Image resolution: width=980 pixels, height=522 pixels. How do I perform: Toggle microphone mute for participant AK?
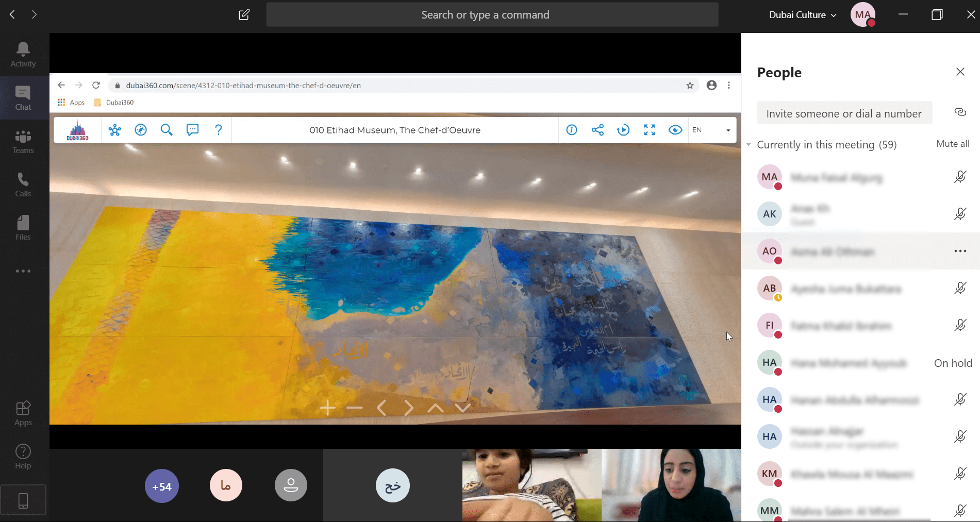pyautogui.click(x=959, y=214)
